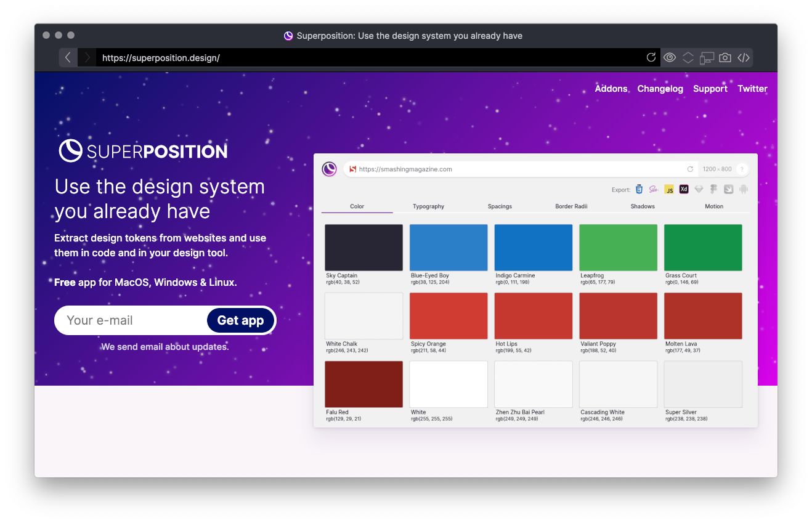Select the Leapfrog green swatch
The image size is (812, 523).
pos(619,248)
